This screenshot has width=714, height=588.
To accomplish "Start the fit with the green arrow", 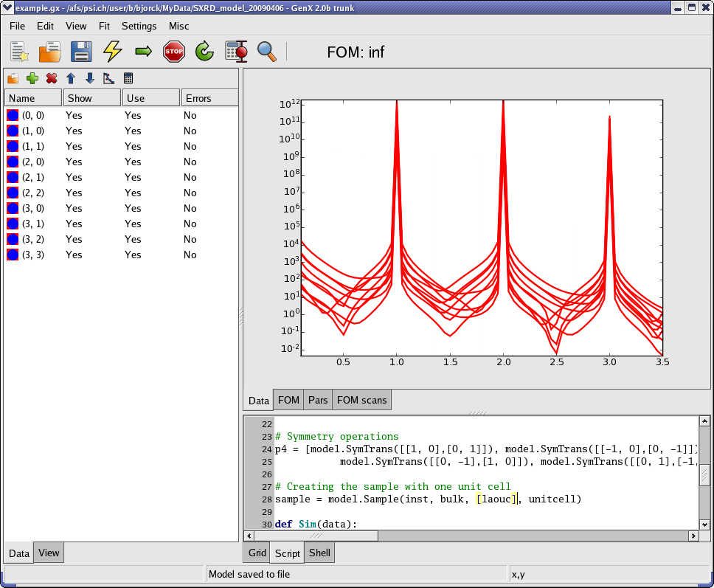I will pyautogui.click(x=143, y=52).
